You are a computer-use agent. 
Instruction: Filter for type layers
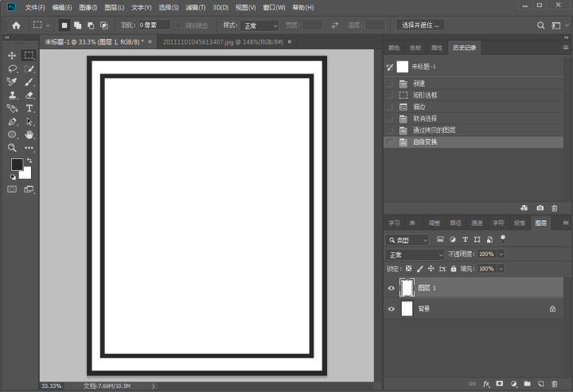[x=465, y=239]
